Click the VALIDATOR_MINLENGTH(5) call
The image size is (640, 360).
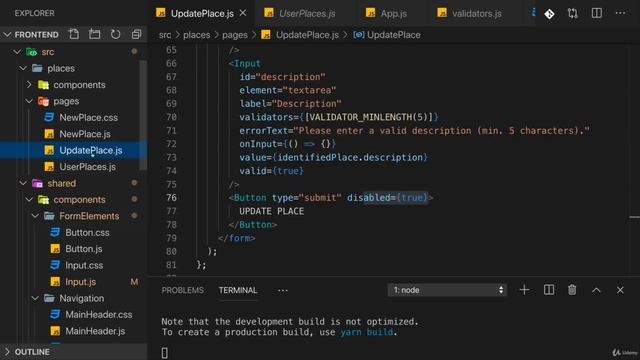369,117
